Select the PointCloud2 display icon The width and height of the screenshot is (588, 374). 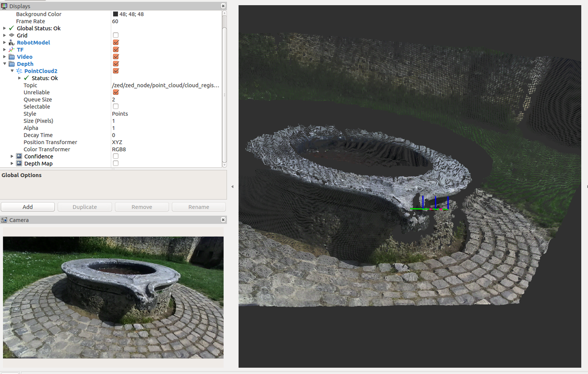coord(18,71)
